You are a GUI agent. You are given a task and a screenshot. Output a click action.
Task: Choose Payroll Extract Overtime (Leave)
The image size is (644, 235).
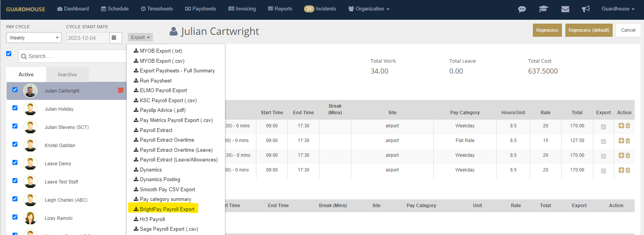pos(173,150)
